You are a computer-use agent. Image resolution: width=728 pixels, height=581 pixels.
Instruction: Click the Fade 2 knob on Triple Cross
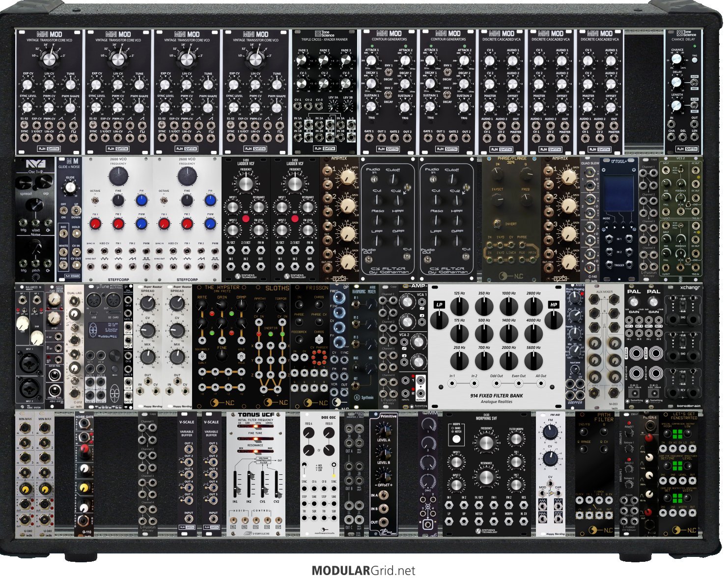click(x=324, y=60)
